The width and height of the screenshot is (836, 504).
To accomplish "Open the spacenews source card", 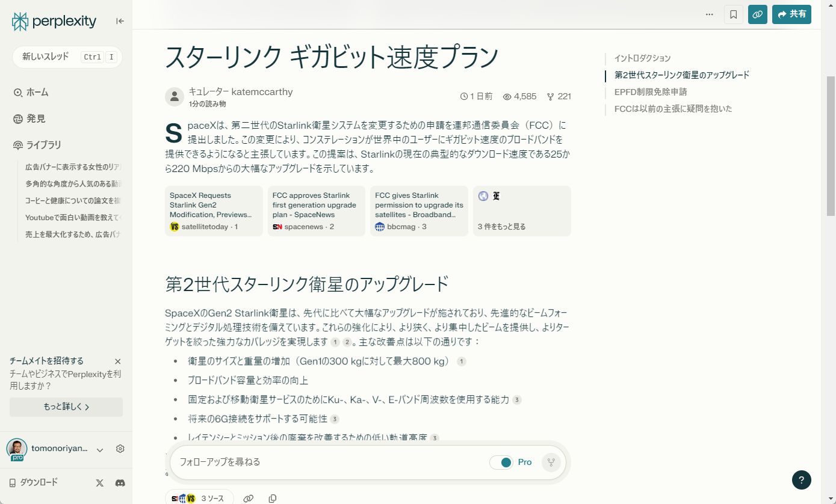I will click(316, 211).
